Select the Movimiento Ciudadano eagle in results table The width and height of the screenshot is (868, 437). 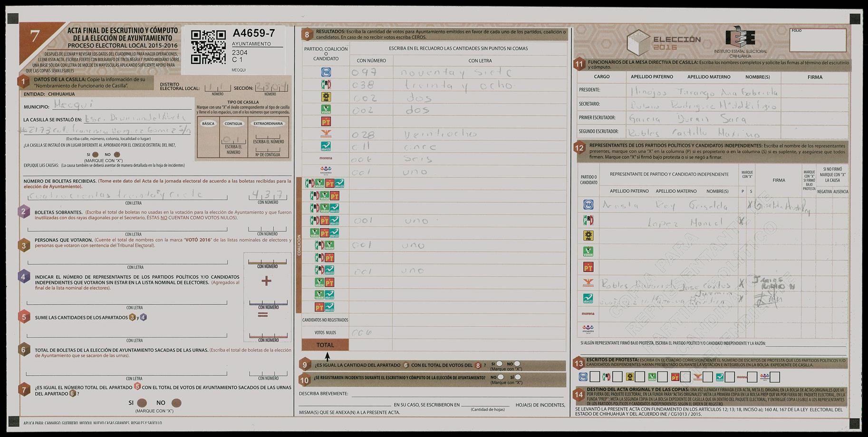click(x=326, y=134)
